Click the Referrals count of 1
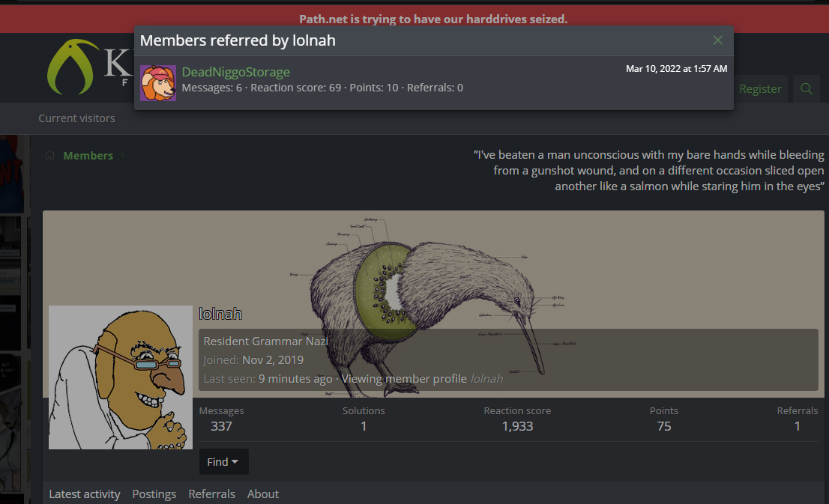 pos(797,426)
